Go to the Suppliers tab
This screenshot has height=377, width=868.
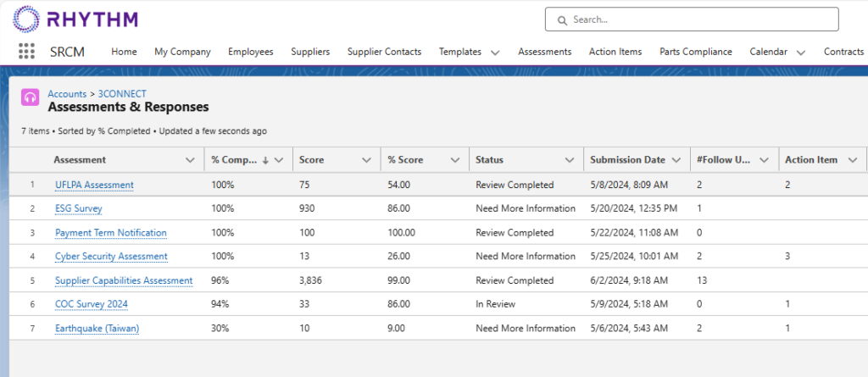click(310, 52)
